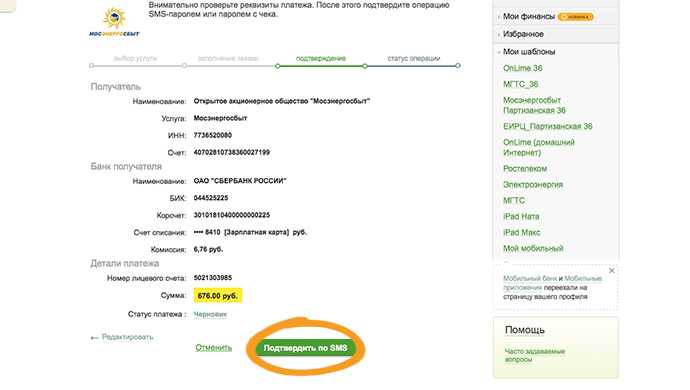Image resolution: width=690 pixels, height=390 pixels.
Task: Click the ИНН value 7736520080
Action: 213,135
